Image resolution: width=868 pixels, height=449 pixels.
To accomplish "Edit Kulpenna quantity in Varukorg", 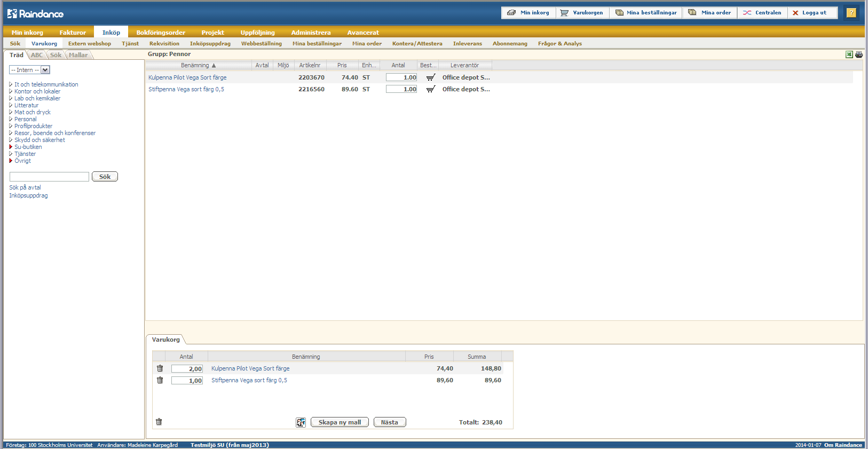I will click(187, 369).
